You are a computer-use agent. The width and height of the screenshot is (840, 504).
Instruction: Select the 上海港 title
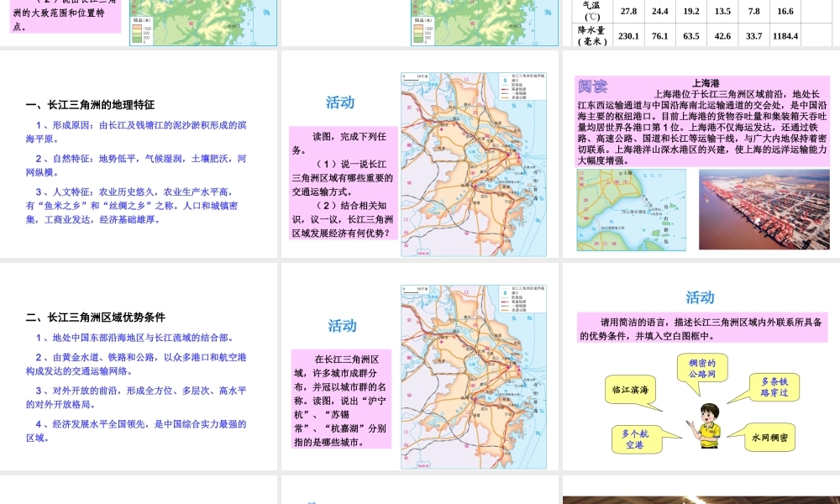coord(706,83)
